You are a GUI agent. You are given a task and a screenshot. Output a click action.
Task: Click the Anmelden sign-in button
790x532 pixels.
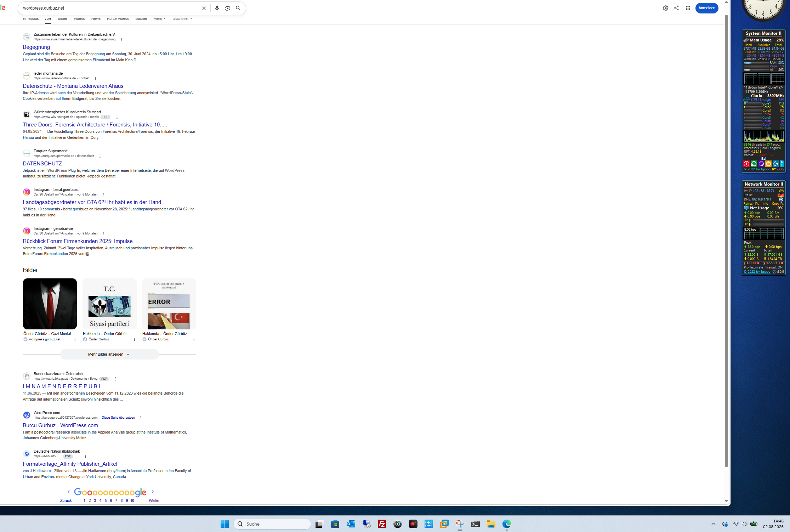coord(707,8)
